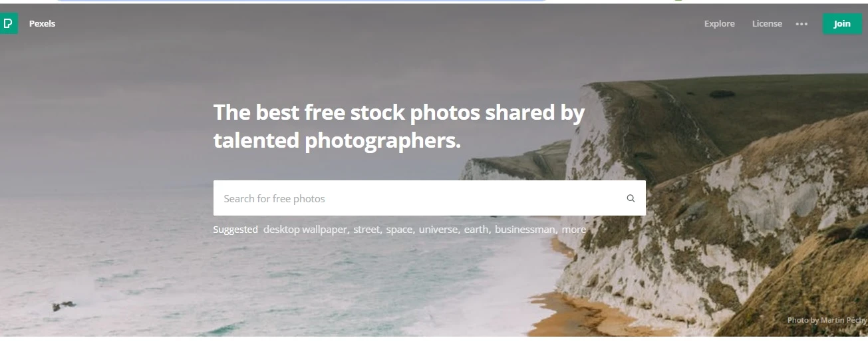Image resolution: width=868 pixels, height=344 pixels.
Task: Click the Suggested label
Action: pos(235,230)
